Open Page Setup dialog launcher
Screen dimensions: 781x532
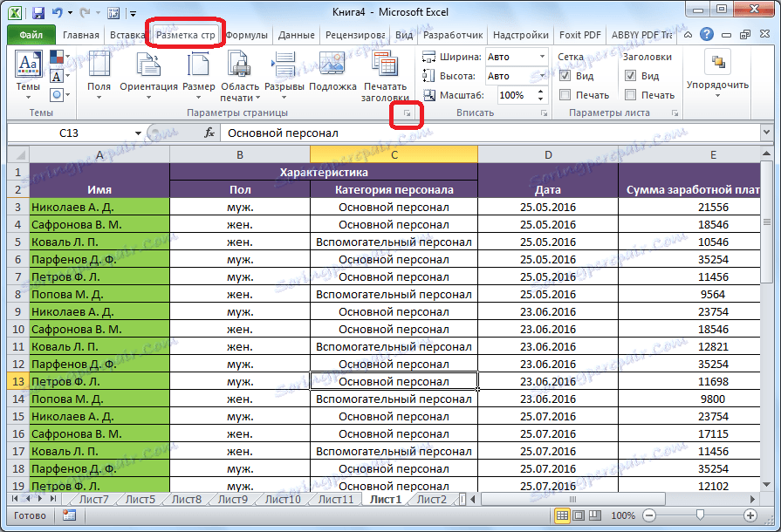[406, 114]
